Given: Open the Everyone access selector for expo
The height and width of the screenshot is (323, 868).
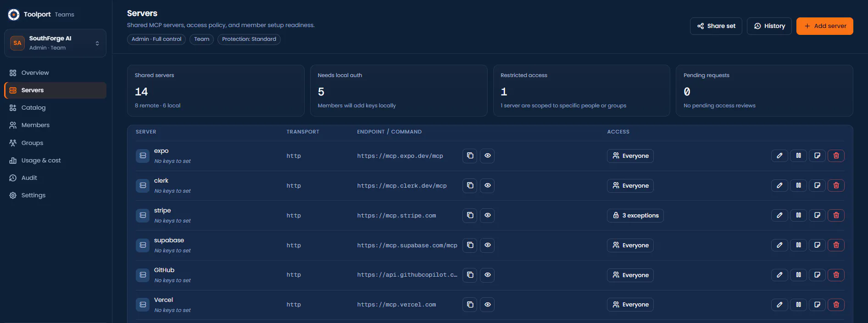Looking at the screenshot, I should click(x=630, y=156).
